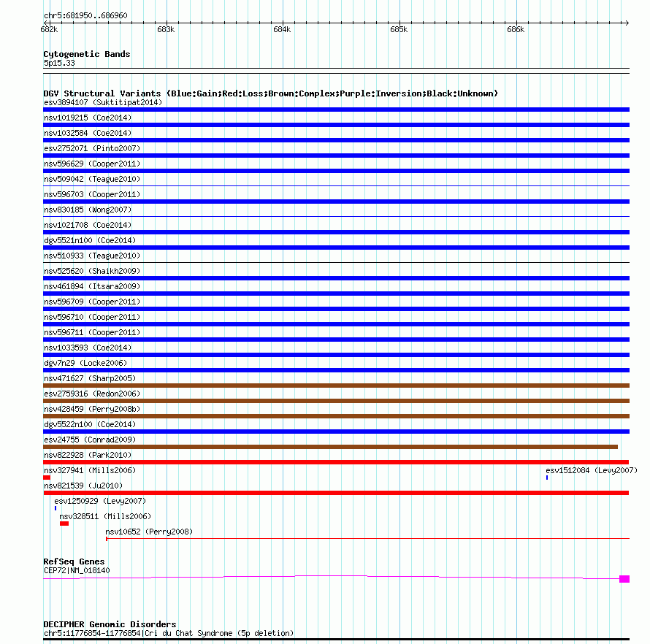Click the 684k ruler tick label

282,29
